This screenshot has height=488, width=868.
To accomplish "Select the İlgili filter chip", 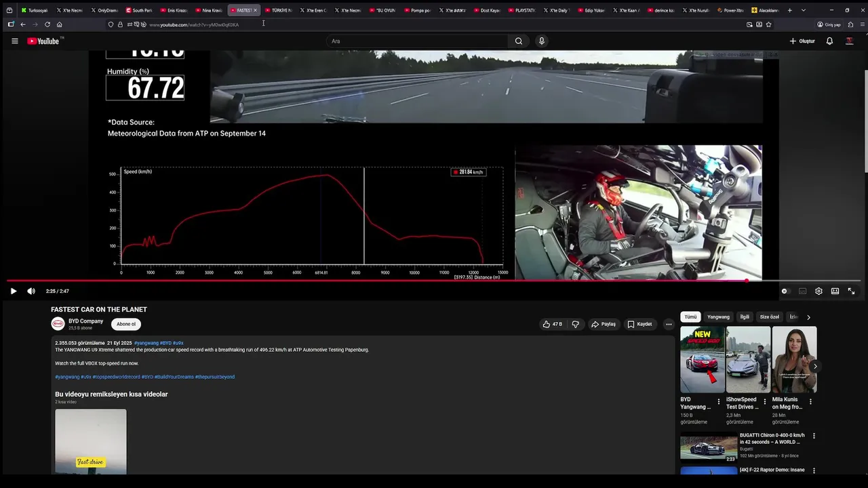I will pyautogui.click(x=745, y=317).
